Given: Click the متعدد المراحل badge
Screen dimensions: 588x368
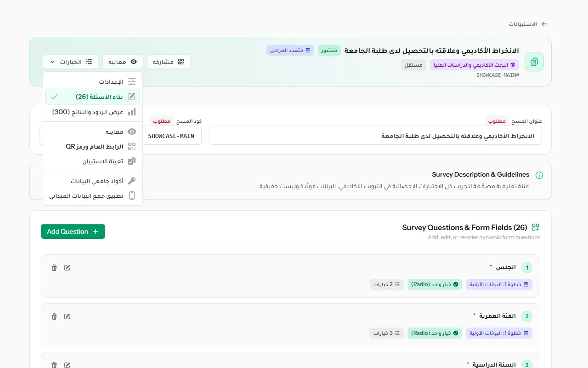Looking at the screenshot, I should tap(290, 50).
